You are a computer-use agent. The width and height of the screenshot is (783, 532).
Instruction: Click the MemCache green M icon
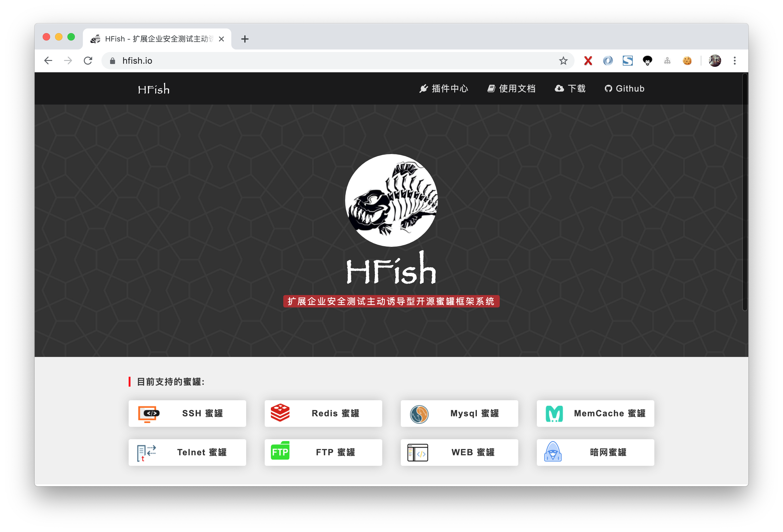554,414
